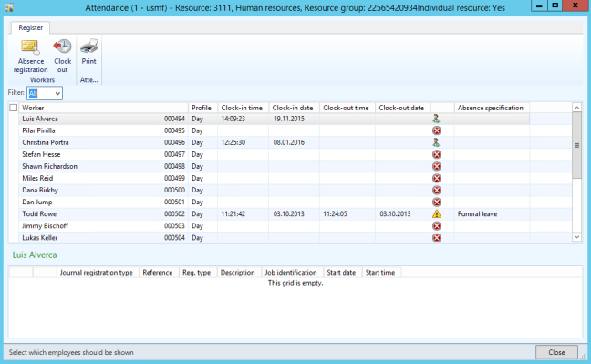Print the attendance list
The height and width of the screenshot is (364, 591).
89,52
